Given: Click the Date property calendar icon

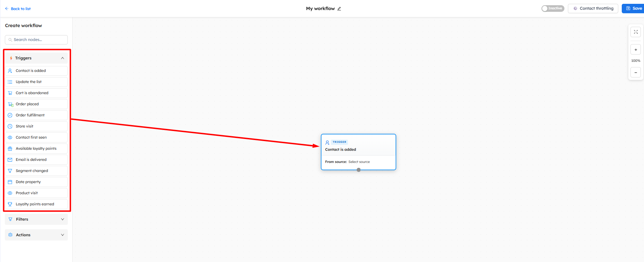Looking at the screenshot, I should (x=10, y=182).
